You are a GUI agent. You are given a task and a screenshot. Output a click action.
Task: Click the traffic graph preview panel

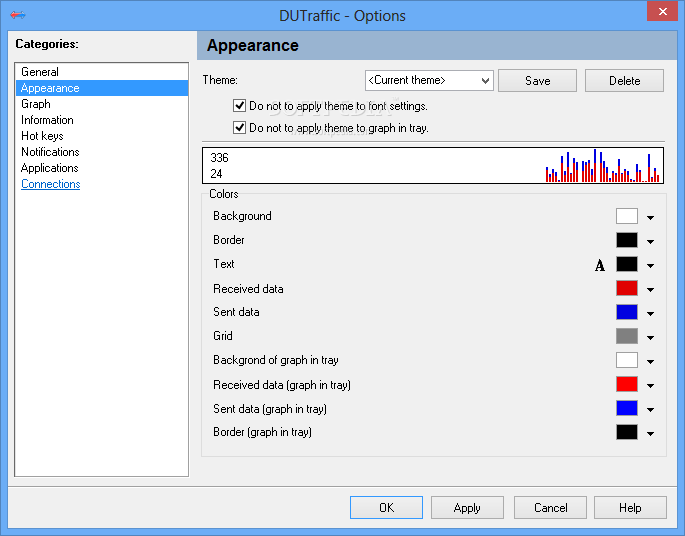(433, 166)
